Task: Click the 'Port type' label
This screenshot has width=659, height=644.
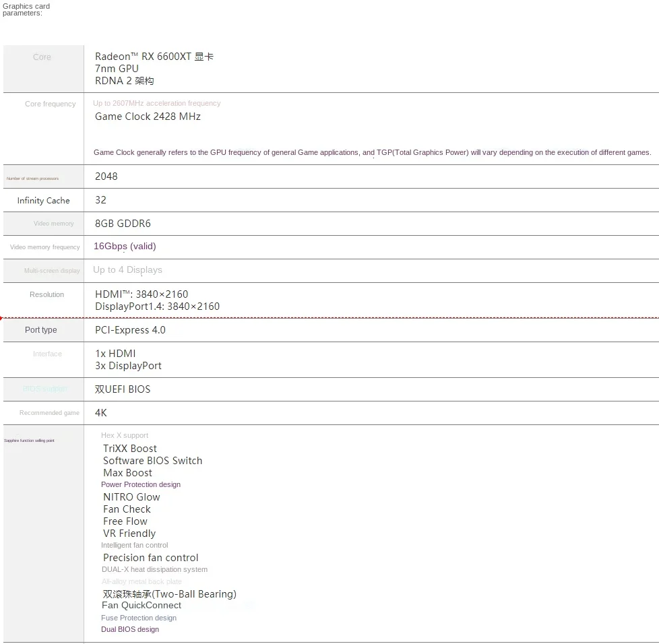Action: (41, 330)
